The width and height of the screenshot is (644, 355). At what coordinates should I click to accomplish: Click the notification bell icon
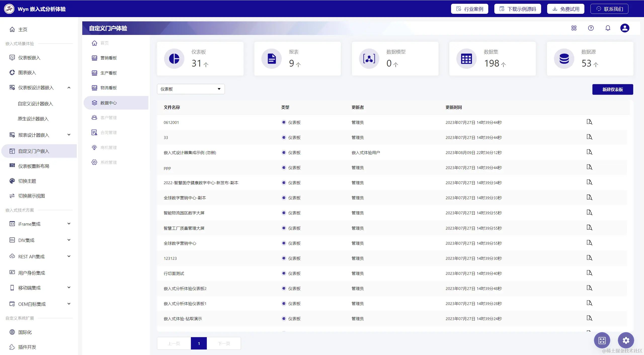608,28
